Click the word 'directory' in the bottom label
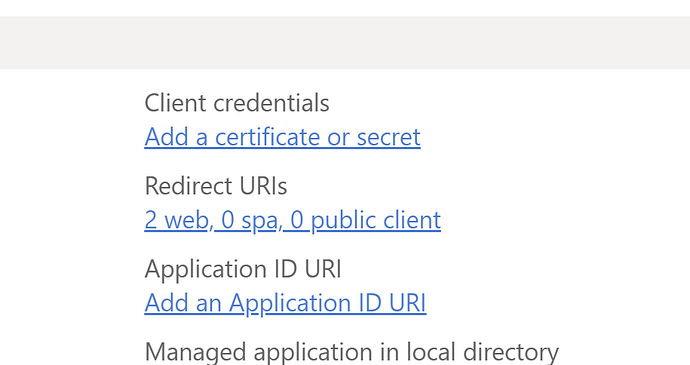 point(511,352)
